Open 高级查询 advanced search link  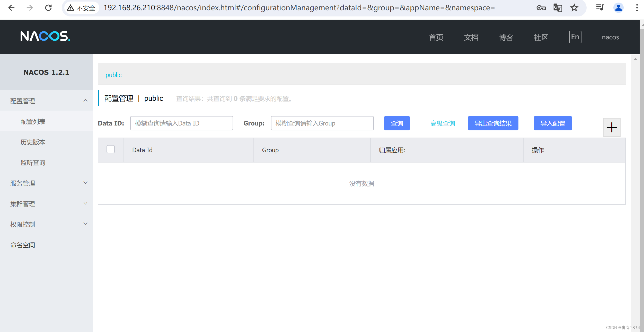pyautogui.click(x=443, y=123)
